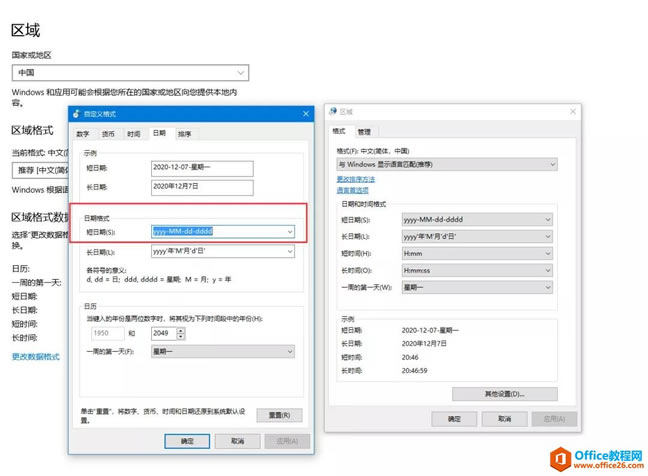
Task: Click the 2049 year input field
Action: (x=164, y=333)
